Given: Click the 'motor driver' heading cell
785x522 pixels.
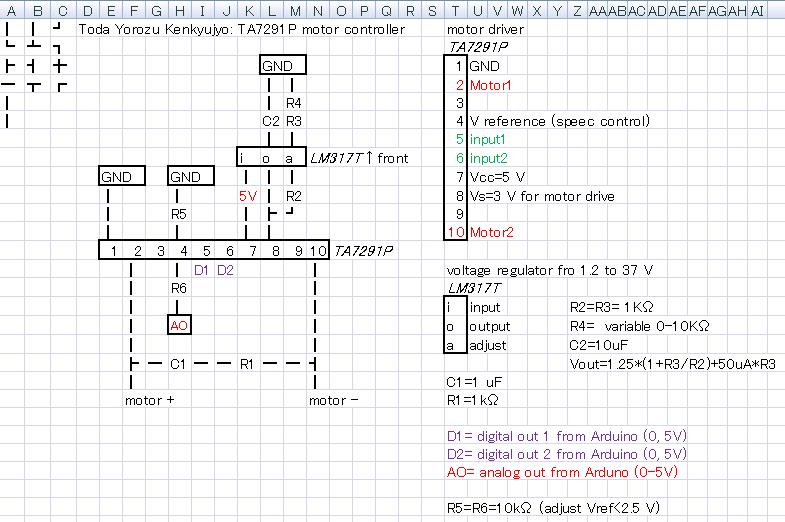Looking at the screenshot, I should pyautogui.click(x=485, y=30).
